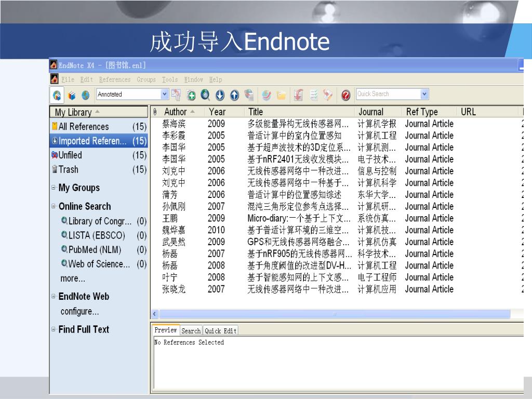
Task: Click the more... link under Online Search
Action: [x=73, y=278]
